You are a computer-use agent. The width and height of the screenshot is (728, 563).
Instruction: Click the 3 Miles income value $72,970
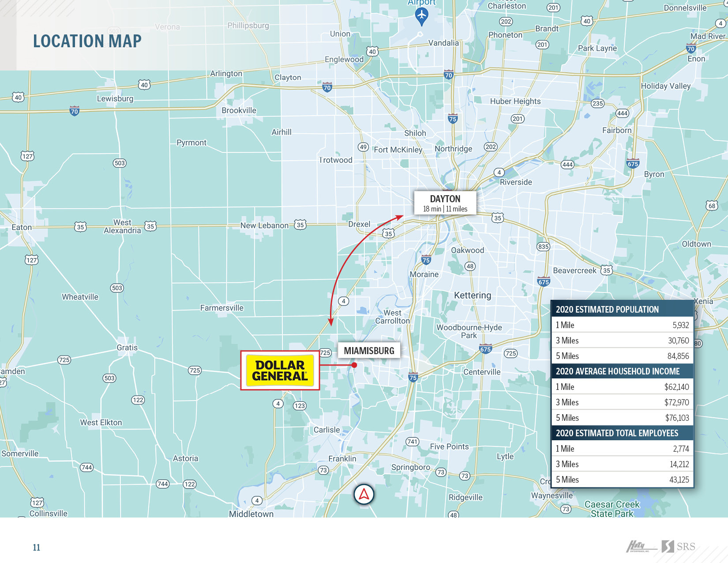[x=677, y=402]
